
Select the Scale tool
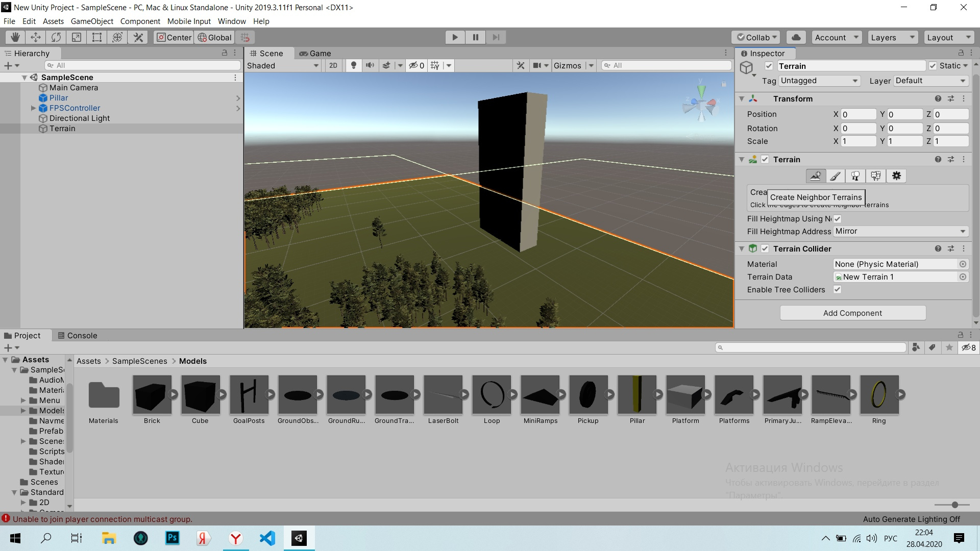(77, 37)
